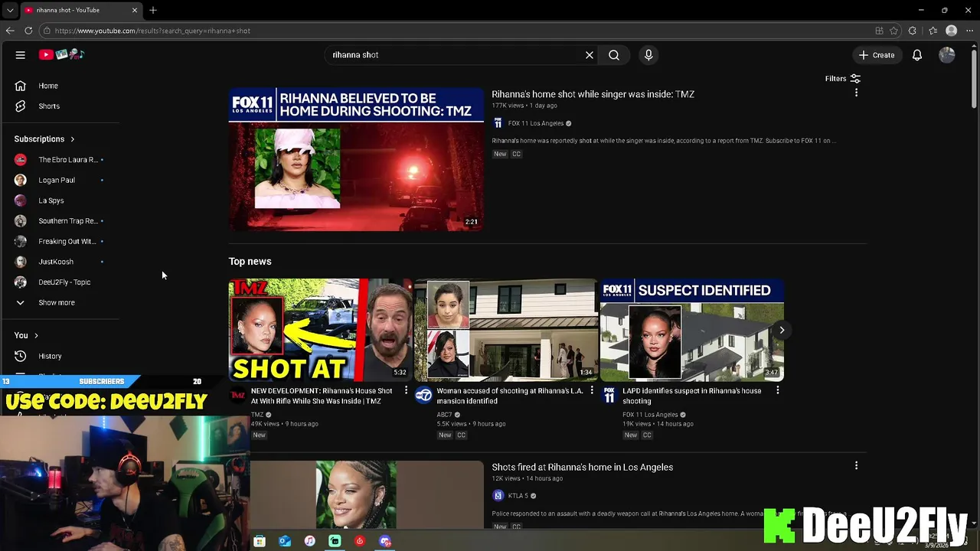The height and width of the screenshot is (551, 980).
Task: Start voice search with microphone icon
Action: coord(648,55)
